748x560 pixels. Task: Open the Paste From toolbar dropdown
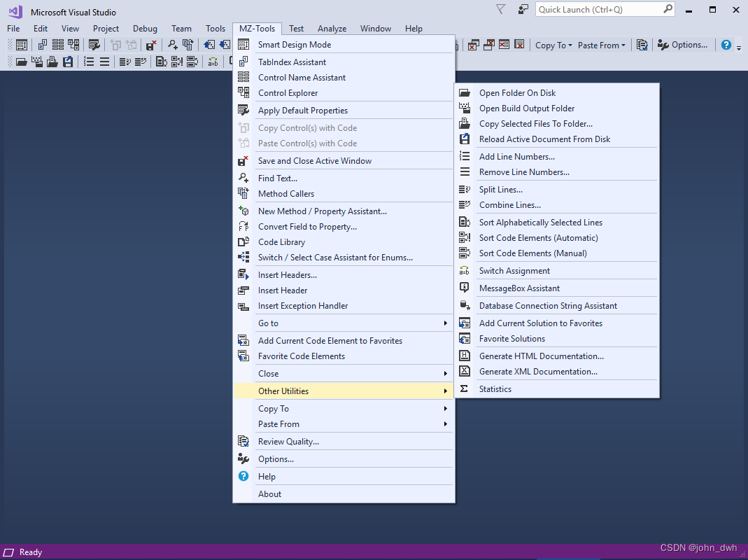600,45
